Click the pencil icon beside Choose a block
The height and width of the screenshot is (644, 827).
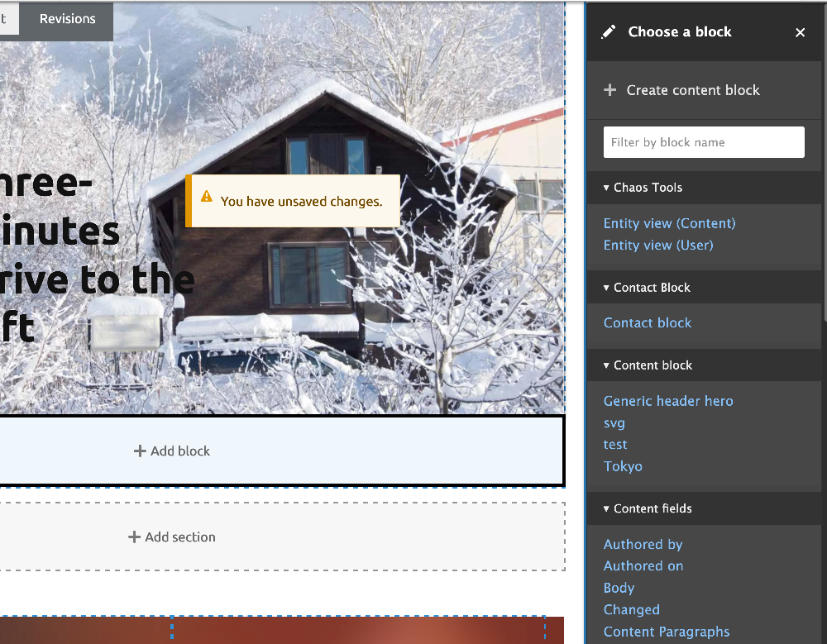point(608,32)
